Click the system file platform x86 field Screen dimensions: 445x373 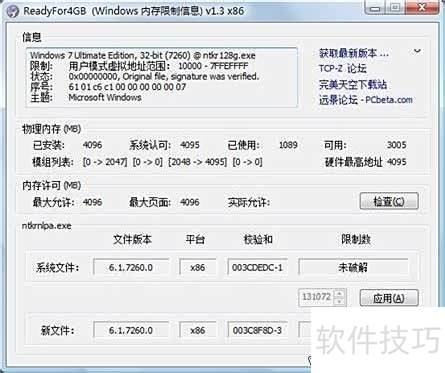point(198,267)
